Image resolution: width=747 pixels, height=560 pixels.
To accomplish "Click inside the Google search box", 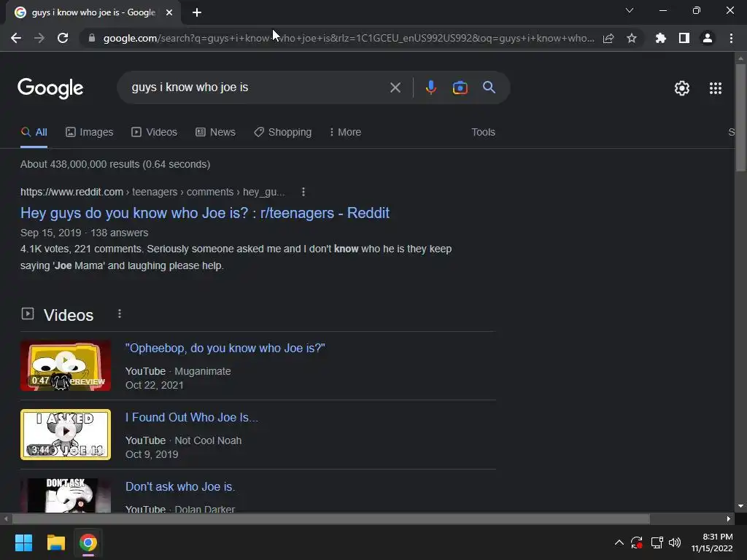I will coord(258,87).
